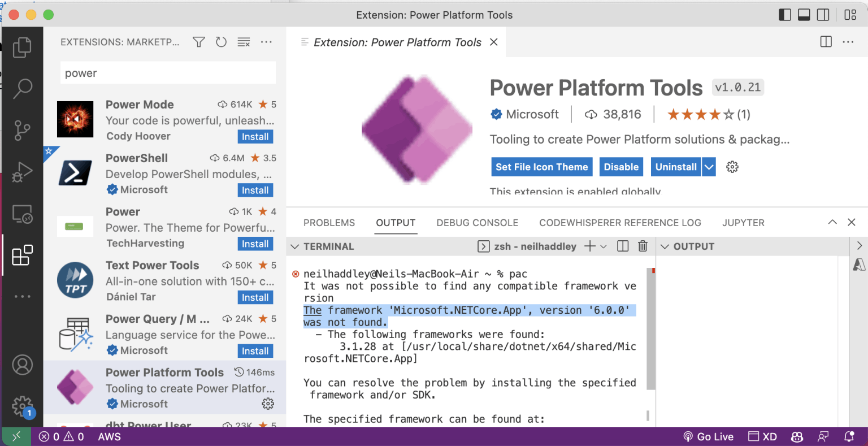Select the Extensions view icon
Image resolution: width=868 pixels, height=446 pixels.
(22, 256)
